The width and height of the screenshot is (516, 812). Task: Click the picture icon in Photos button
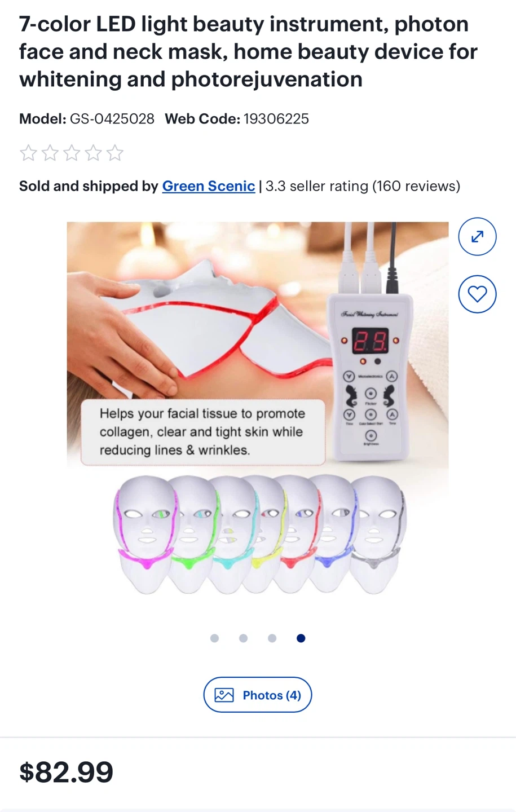coord(224,695)
